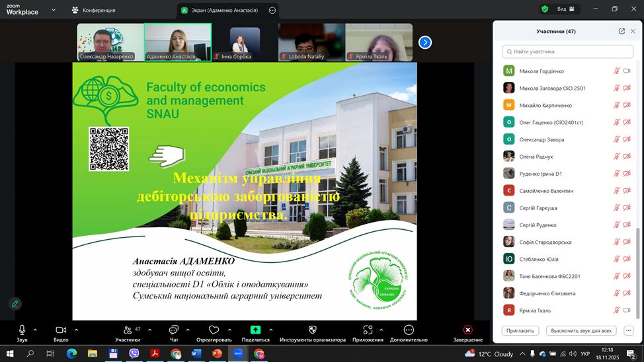The width and height of the screenshot is (644, 362).
Task: Open Инструменты организатора shield icon
Action: pos(312,330)
